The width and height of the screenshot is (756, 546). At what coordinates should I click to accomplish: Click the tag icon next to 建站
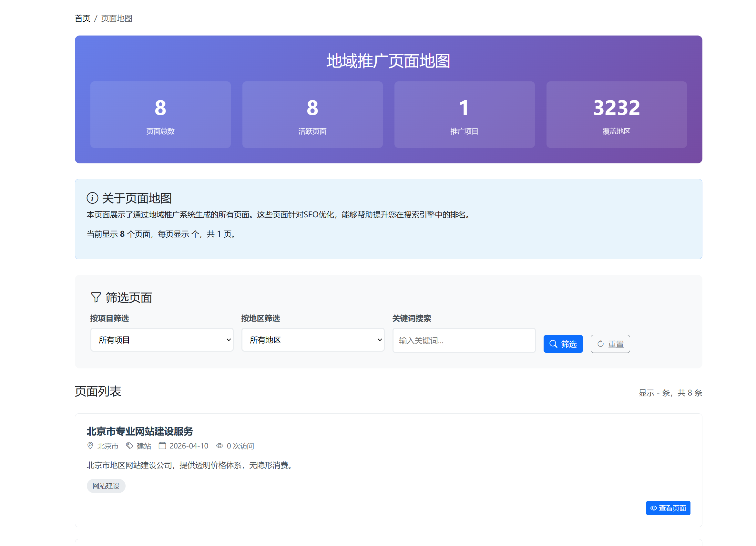[x=130, y=446]
